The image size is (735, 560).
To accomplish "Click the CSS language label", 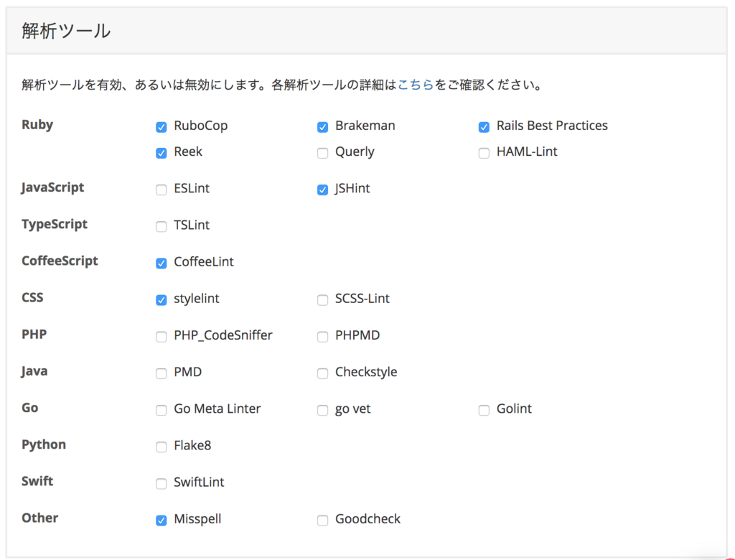I will click(x=32, y=297).
